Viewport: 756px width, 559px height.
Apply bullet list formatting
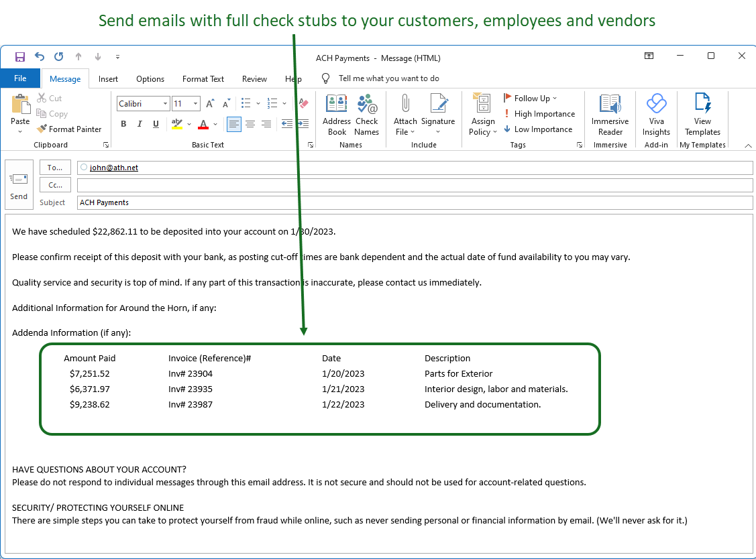[246, 103]
